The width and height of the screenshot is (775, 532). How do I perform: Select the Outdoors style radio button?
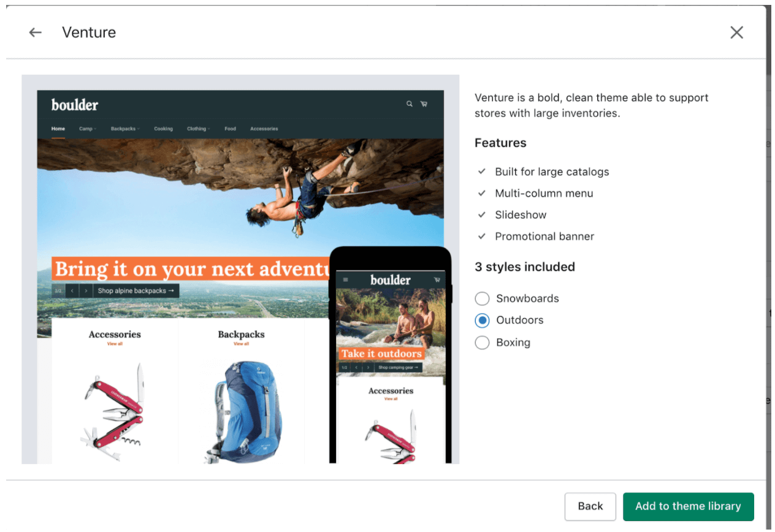482,320
